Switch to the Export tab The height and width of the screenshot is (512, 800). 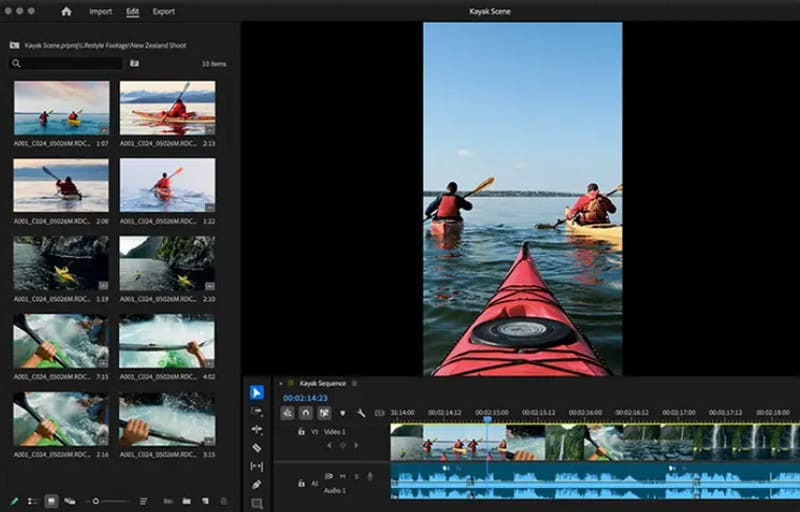pos(164,11)
